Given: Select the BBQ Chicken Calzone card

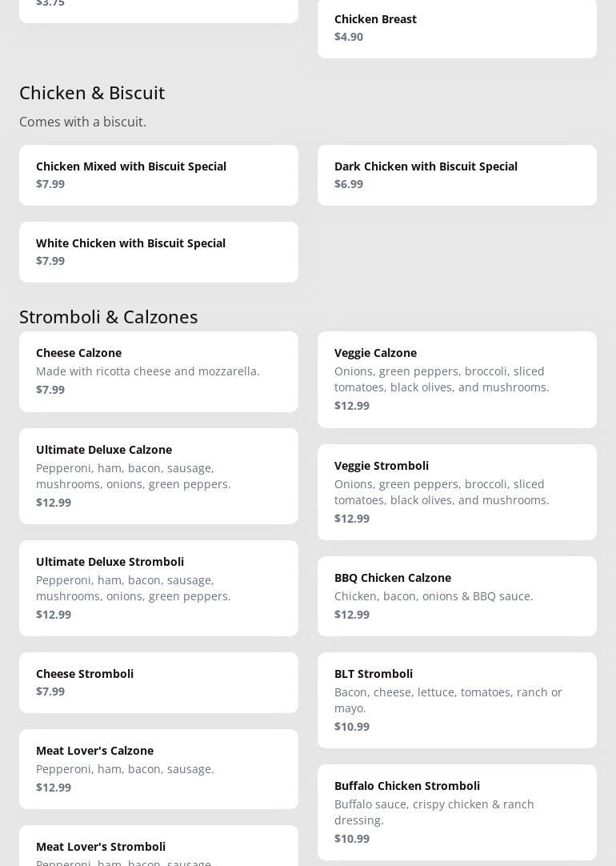Looking at the screenshot, I should coord(457,595).
